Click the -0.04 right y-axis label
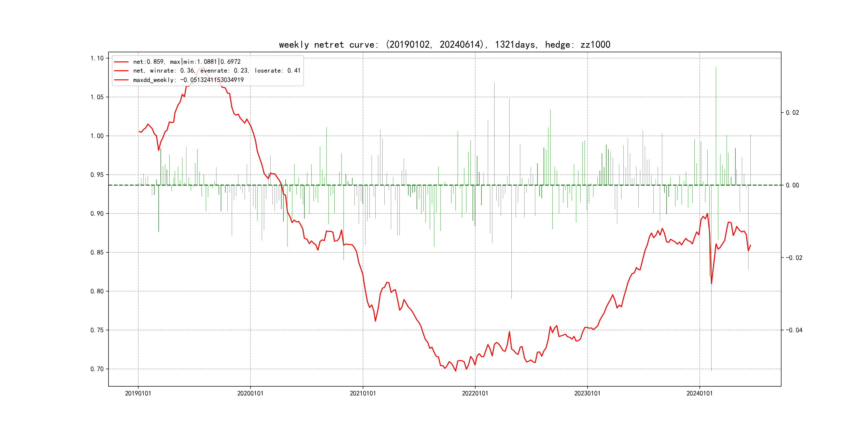 [794, 330]
